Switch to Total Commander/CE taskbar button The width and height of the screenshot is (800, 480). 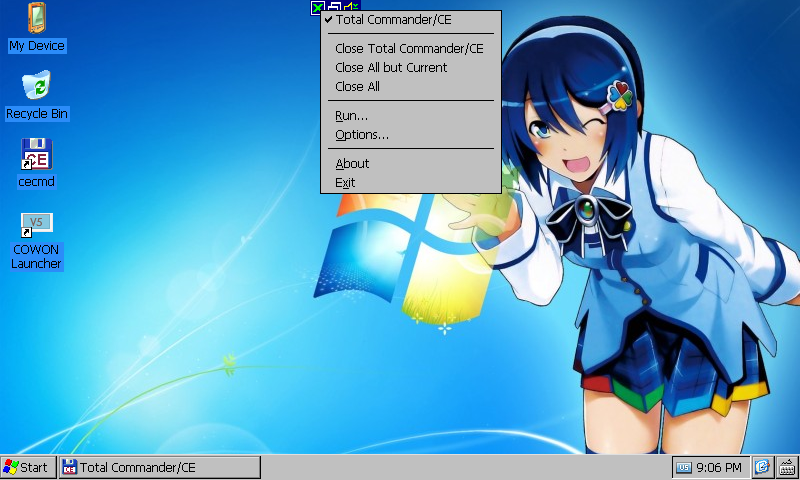pyautogui.click(x=160, y=467)
